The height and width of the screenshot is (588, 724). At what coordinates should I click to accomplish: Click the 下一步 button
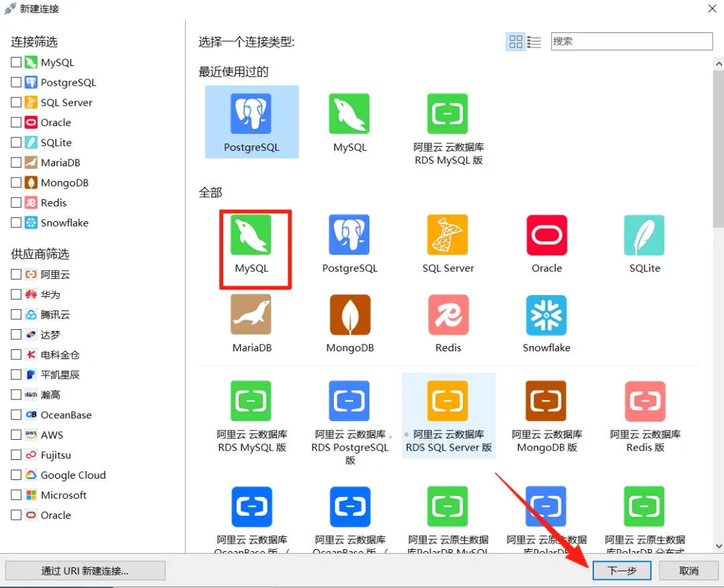tap(621, 571)
